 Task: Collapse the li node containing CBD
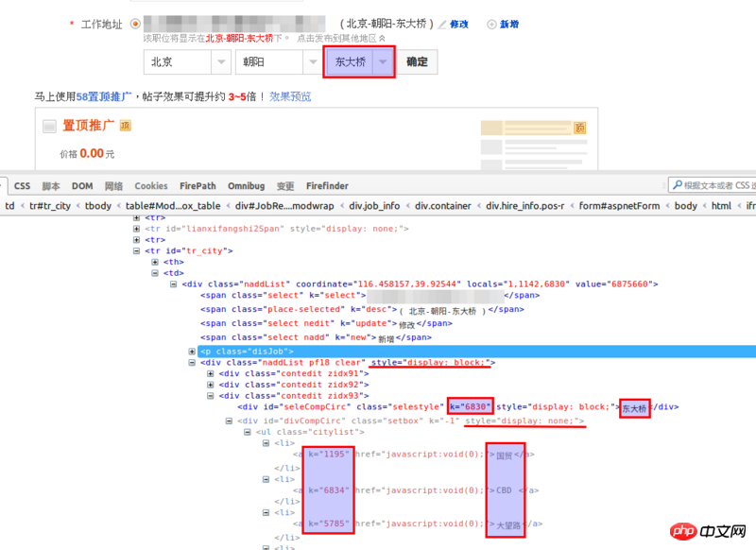pos(266,479)
